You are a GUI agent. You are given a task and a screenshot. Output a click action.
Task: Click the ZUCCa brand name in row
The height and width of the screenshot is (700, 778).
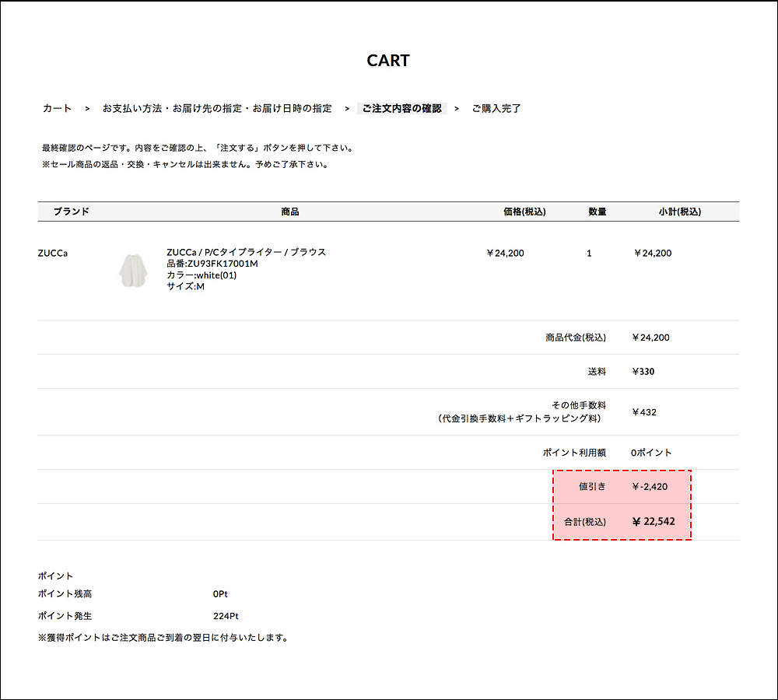[52, 253]
